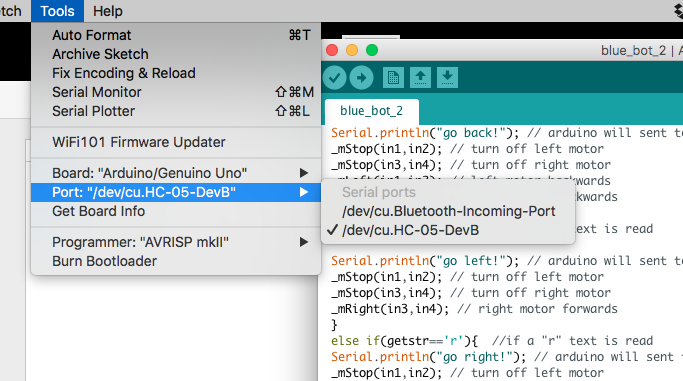Image resolution: width=683 pixels, height=381 pixels.
Task: Launch the WiFi101 Firmware Updater
Action: [x=176, y=142]
